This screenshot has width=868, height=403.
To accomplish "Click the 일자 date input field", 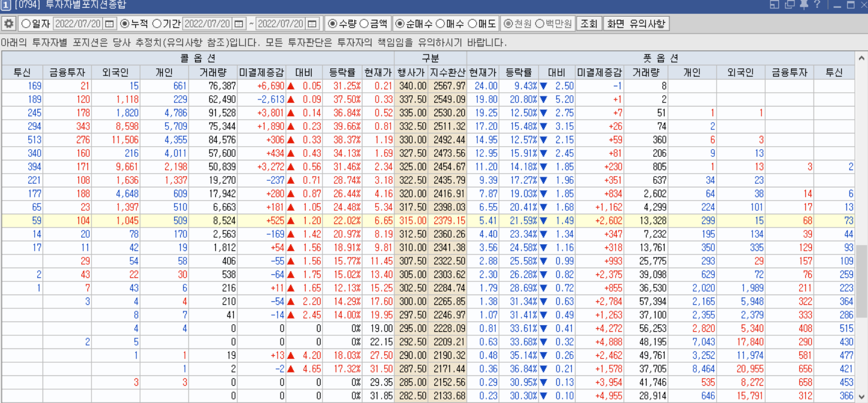I will click(x=78, y=24).
